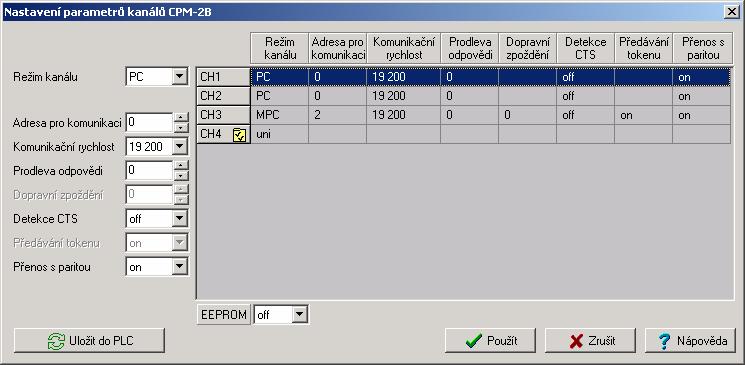Click the Detekce CTS column header
This screenshot has height=365, width=745.
click(x=585, y=48)
